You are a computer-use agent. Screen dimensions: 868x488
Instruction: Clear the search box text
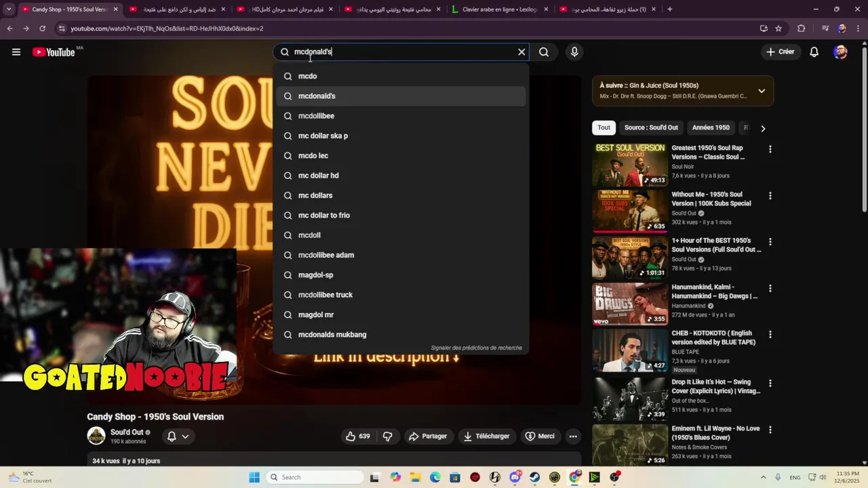tap(521, 52)
